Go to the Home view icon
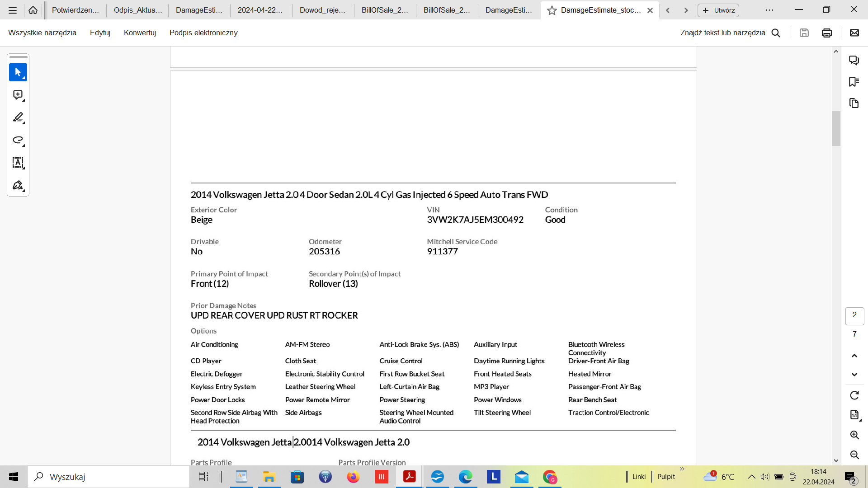Viewport: 868px width, 488px height. [33, 10]
